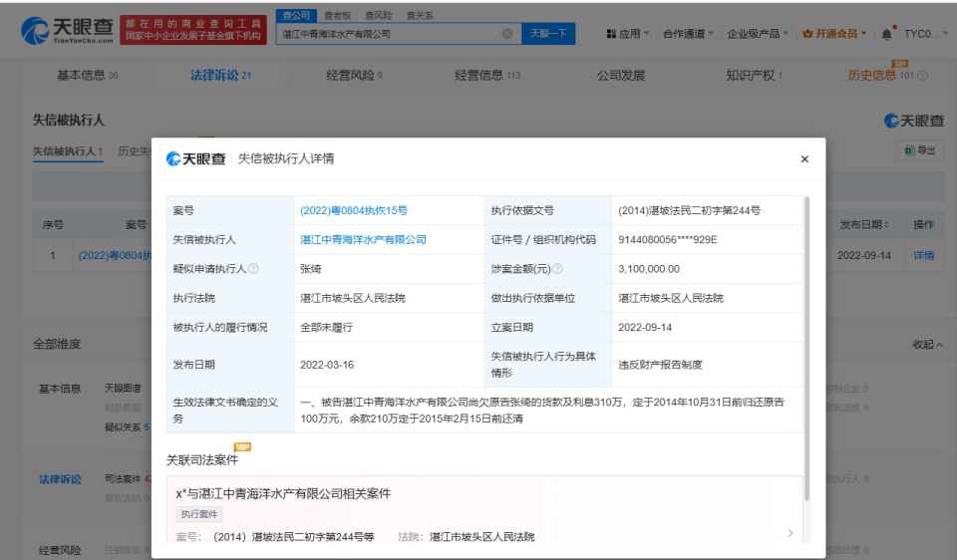Open the TYC0... user account menu
This screenshot has height=560, width=957.
(x=926, y=34)
